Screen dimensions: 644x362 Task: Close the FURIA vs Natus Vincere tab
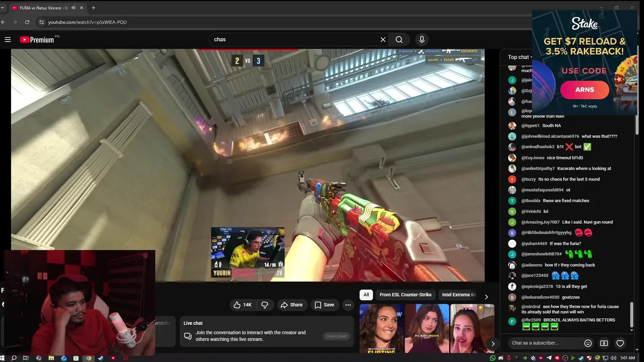pyautogui.click(x=81, y=8)
